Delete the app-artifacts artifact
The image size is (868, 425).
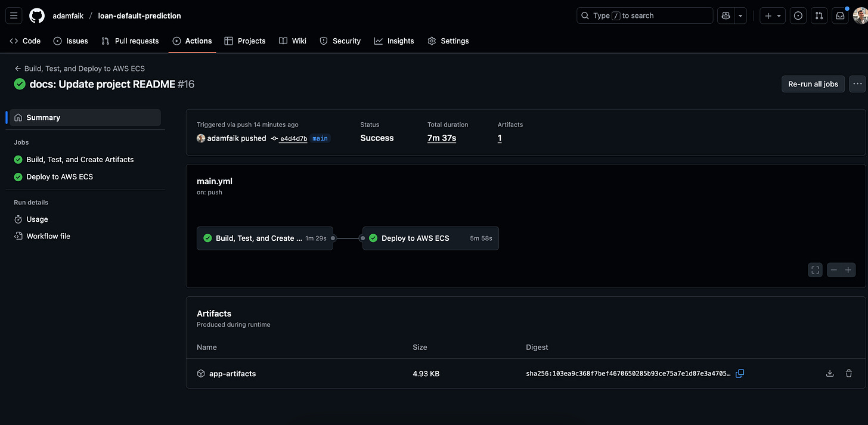pos(849,374)
